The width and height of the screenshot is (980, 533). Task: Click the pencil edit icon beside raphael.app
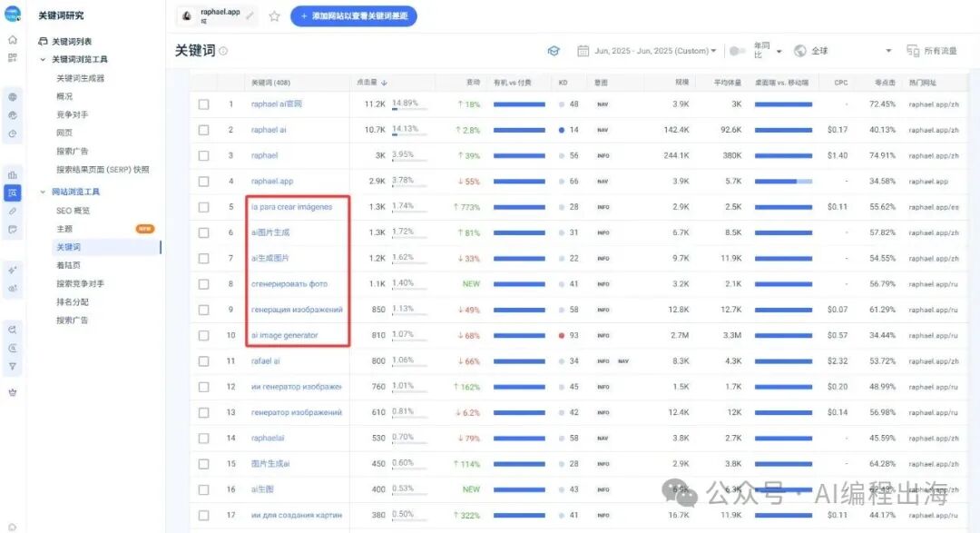250,16
